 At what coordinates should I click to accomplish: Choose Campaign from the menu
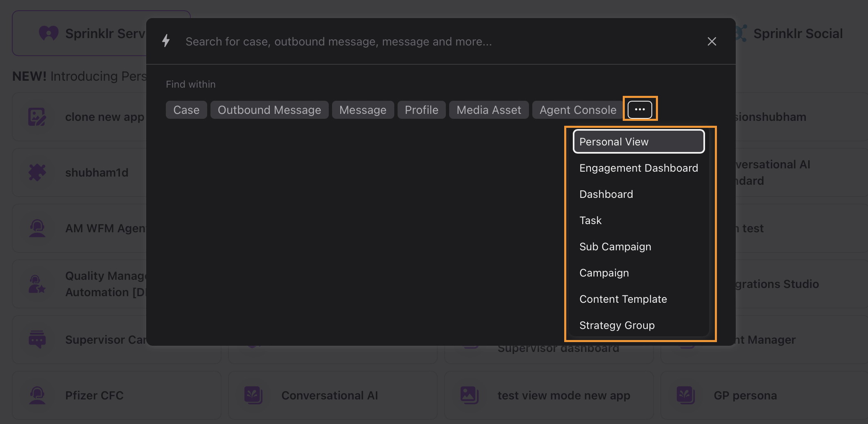coord(639,273)
